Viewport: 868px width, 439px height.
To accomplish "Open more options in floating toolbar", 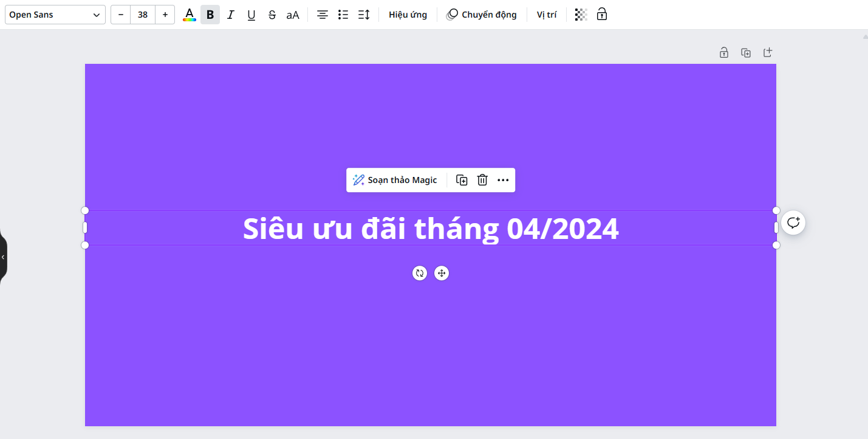I will pyautogui.click(x=503, y=180).
